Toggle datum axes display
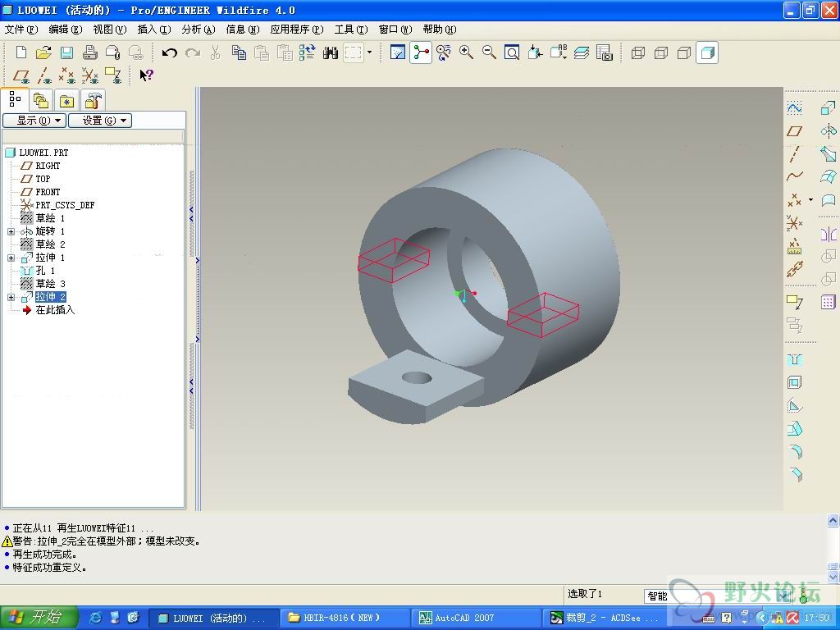 pyautogui.click(x=44, y=75)
